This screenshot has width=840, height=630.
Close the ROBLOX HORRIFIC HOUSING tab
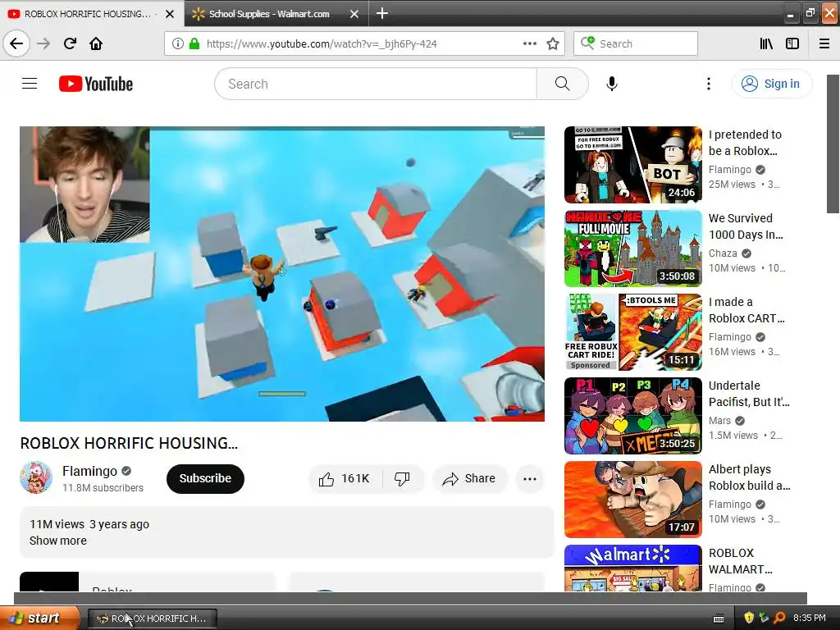(x=170, y=14)
